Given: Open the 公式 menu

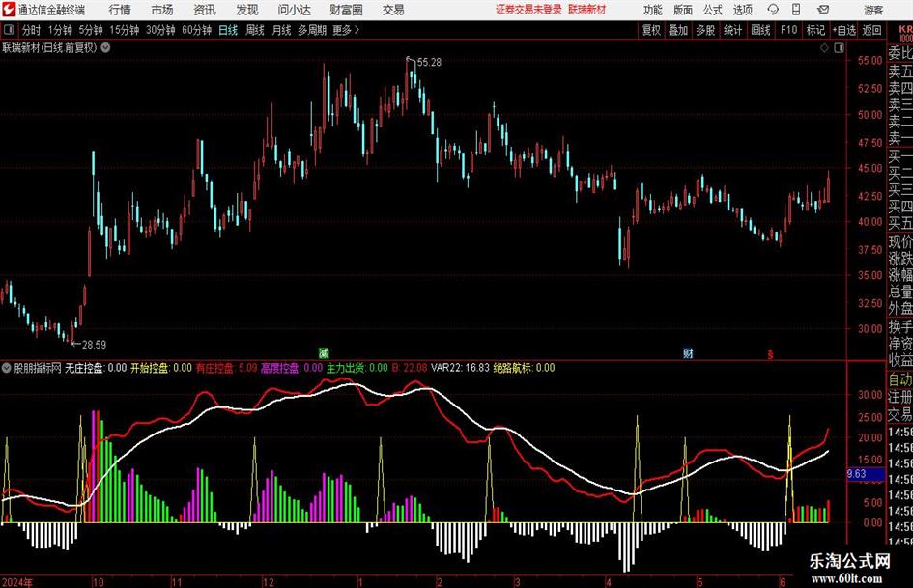Looking at the screenshot, I should tap(713, 10).
